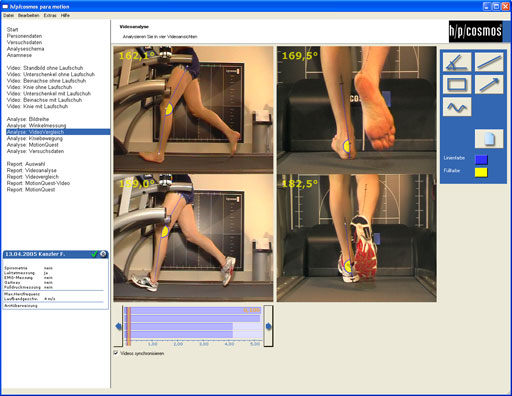Open the Datei menu
Viewport: 512px width, 396px height.
pos(8,16)
